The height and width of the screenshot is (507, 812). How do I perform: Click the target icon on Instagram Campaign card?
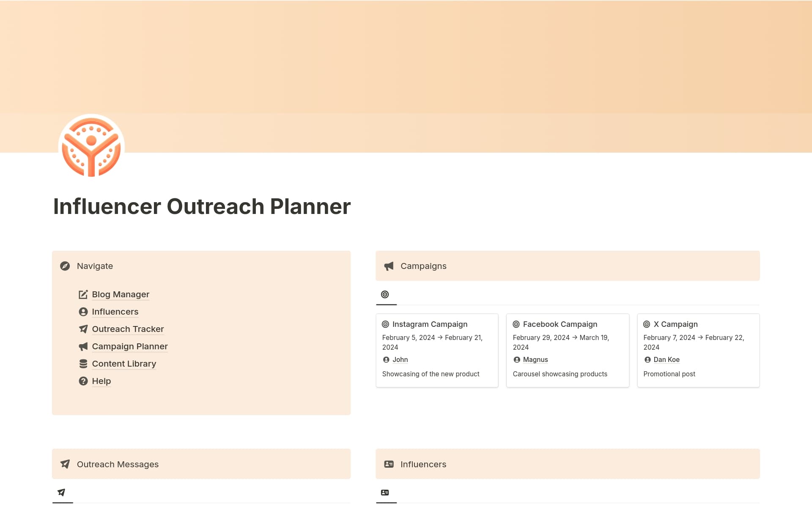click(x=386, y=324)
